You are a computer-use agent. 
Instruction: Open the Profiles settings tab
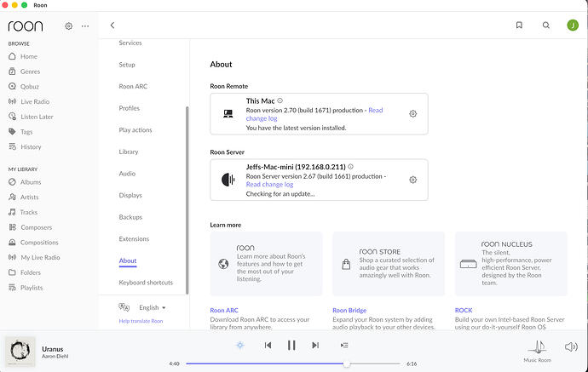click(129, 108)
